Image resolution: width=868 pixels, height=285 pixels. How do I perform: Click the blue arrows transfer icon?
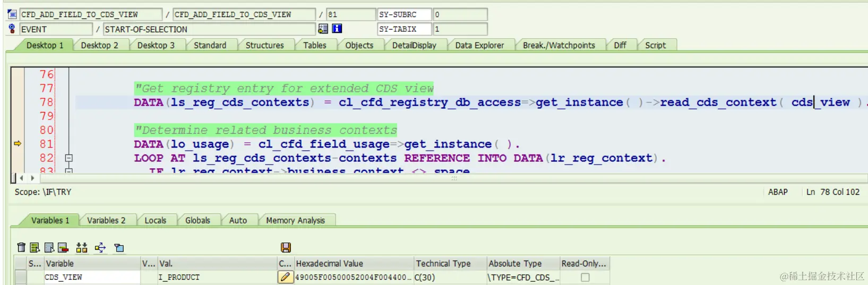(100, 247)
